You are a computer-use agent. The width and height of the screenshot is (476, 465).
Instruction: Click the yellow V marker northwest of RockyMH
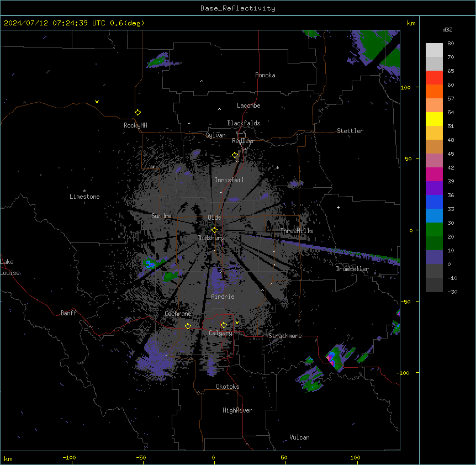click(97, 102)
